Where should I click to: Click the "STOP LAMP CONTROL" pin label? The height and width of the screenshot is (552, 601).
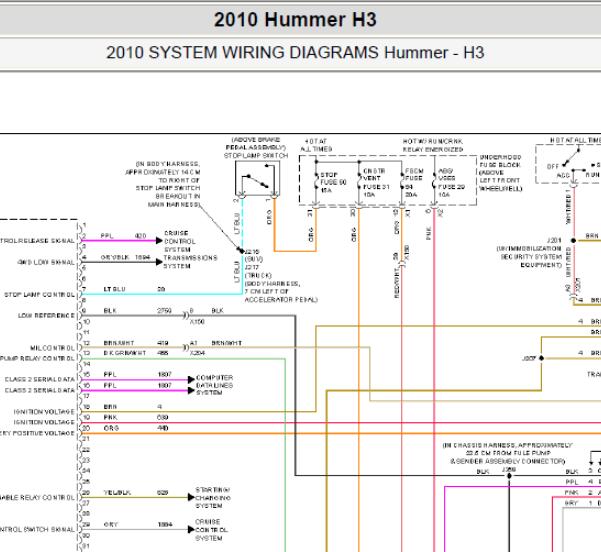39,295
